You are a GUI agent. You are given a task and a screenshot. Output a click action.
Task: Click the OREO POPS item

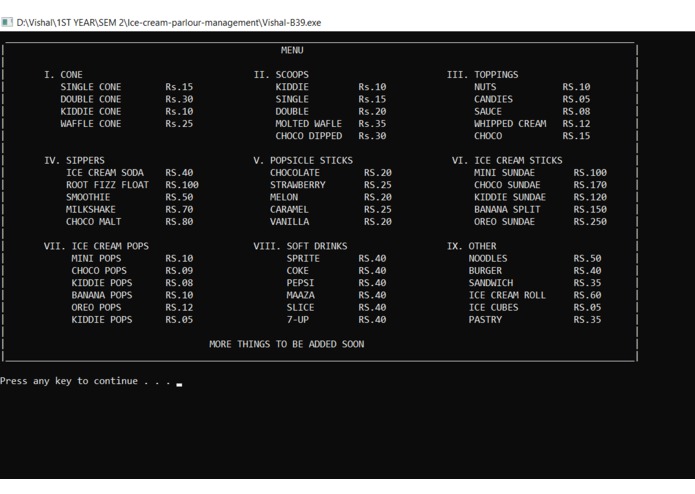tap(96, 307)
